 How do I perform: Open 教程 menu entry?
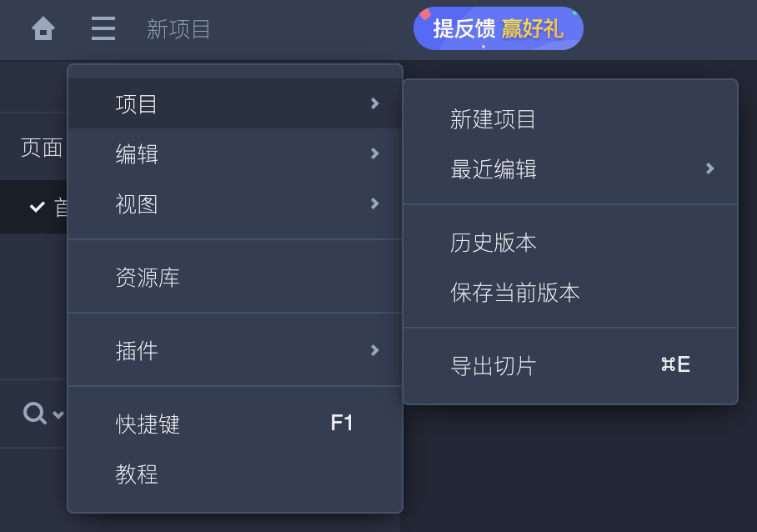click(x=235, y=474)
